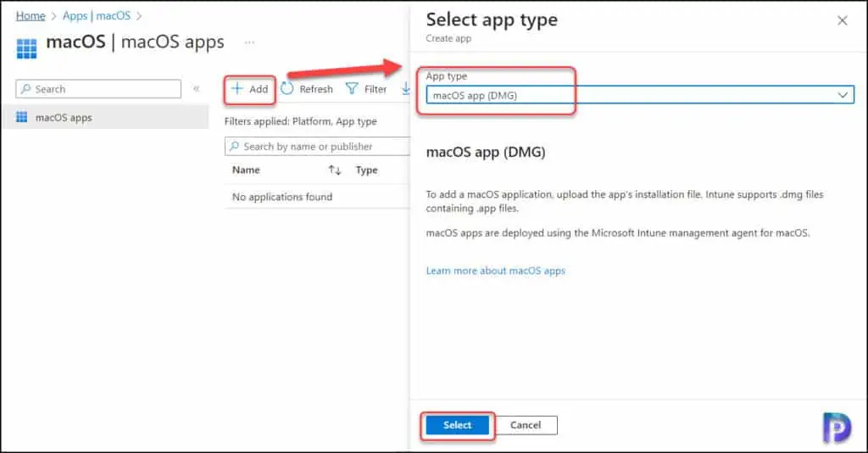Click the plus icon beside Add
868x453 pixels.
(237, 88)
